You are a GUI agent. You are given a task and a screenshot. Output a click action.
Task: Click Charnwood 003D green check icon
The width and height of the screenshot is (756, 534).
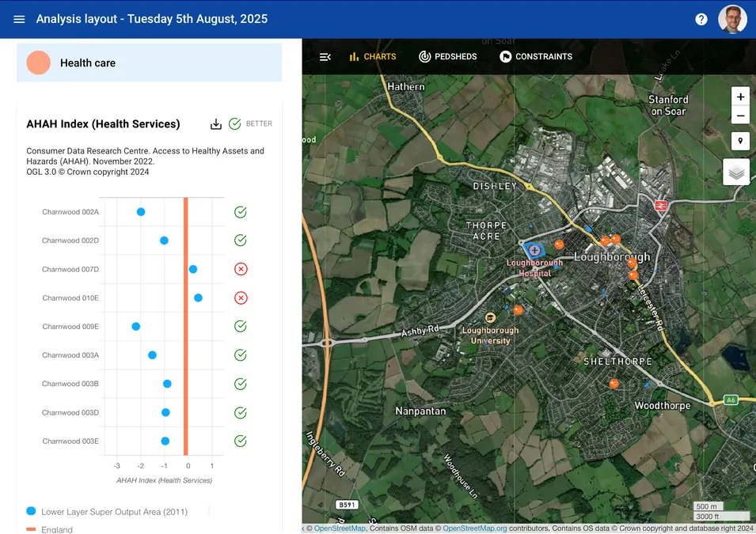pyautogui.click(x=241, y=412)
